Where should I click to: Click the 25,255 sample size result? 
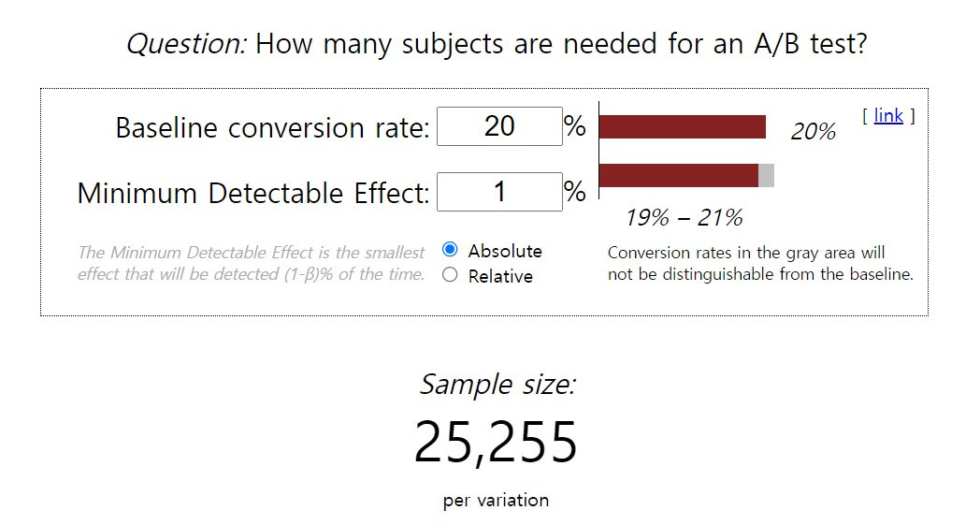coord(496,442)
